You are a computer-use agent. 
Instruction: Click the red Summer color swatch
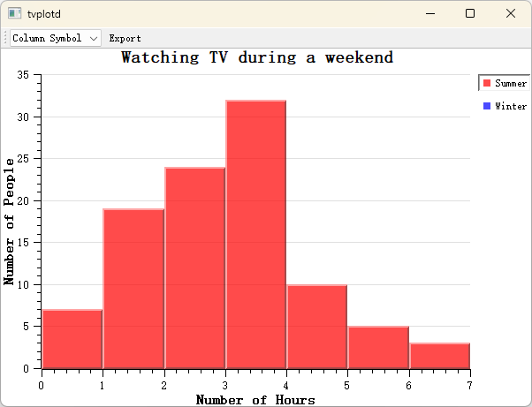pyautogui.click(x=487, y=83)
